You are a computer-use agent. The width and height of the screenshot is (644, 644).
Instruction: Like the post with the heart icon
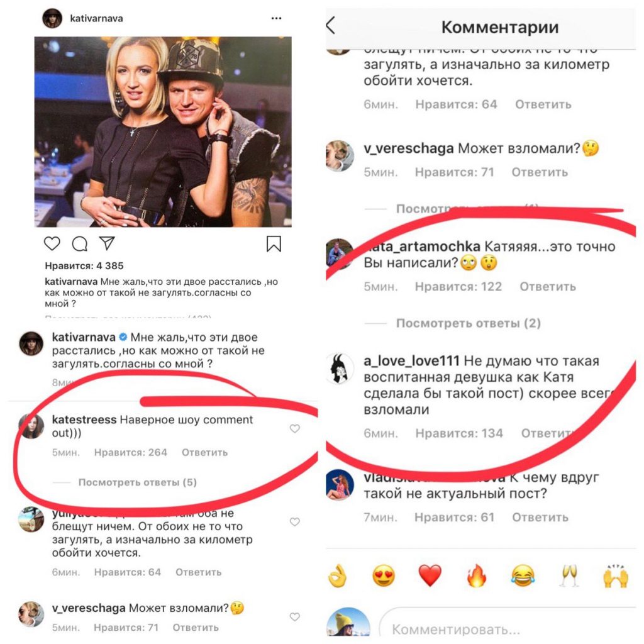coord(52,243)
